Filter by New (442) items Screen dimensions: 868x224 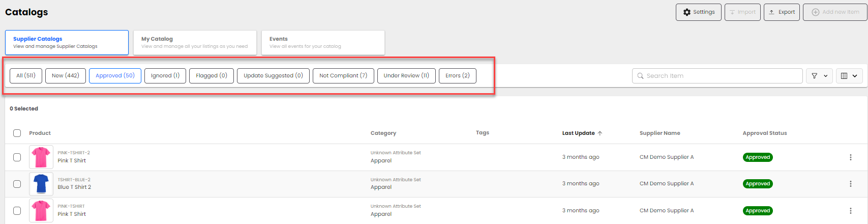66,76
